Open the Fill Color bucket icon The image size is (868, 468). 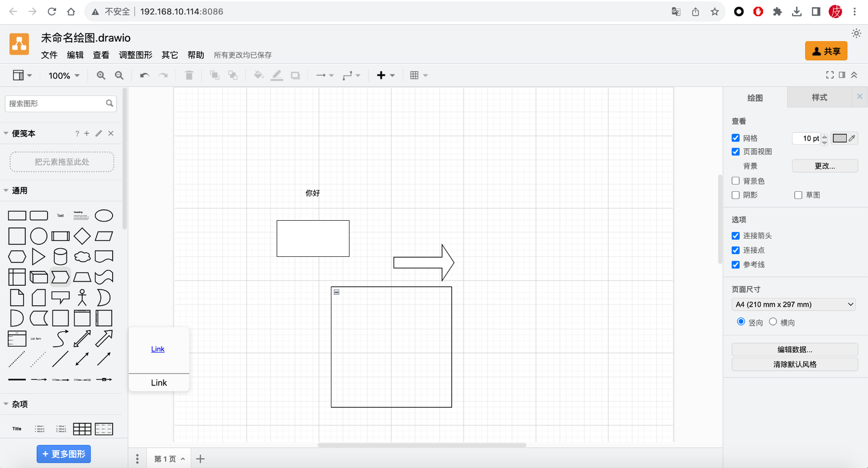pyautogui.click(x=259, y=75)
